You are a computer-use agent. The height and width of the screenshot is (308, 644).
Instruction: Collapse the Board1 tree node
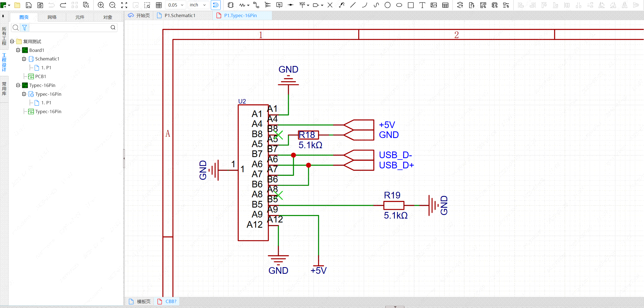[18, 50]
